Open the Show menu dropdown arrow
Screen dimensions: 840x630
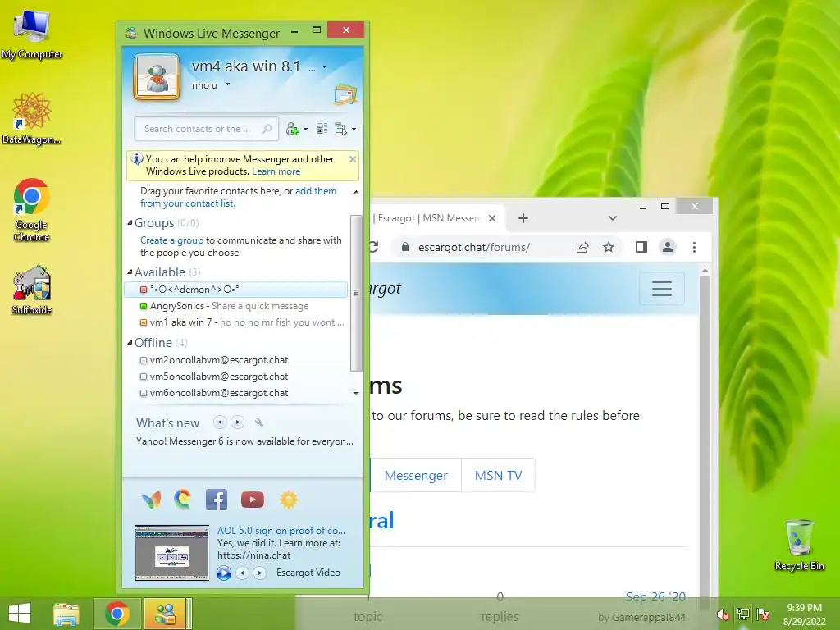354,129
